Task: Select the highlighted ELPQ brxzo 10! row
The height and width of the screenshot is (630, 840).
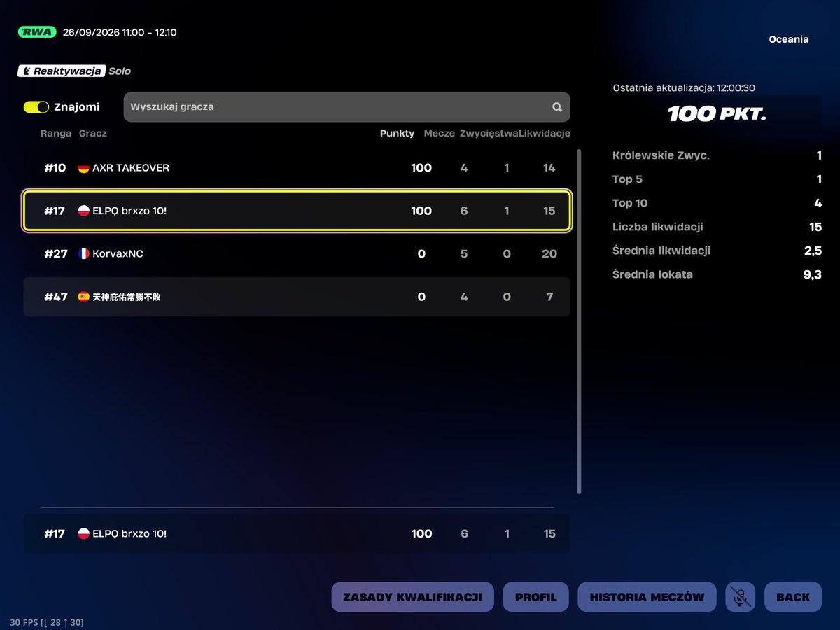Action: click(x=297, y=211)
